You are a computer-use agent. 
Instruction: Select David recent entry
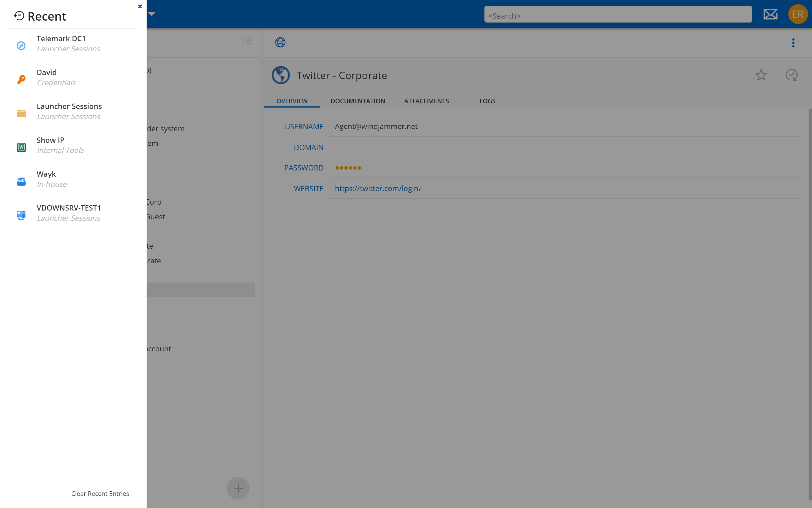coord(73,78)
